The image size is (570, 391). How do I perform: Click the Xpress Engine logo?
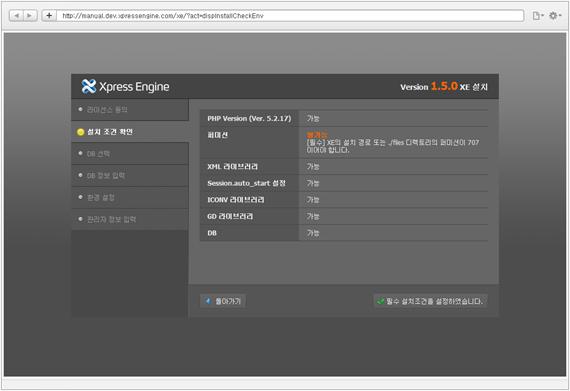click(x=125, y=86)
